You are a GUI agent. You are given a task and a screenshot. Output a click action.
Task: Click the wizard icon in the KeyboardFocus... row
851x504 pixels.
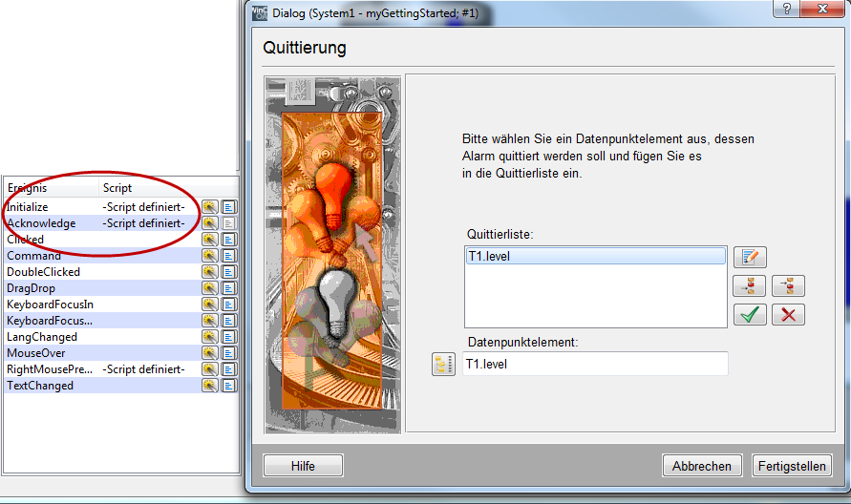(x=209, y=321)
